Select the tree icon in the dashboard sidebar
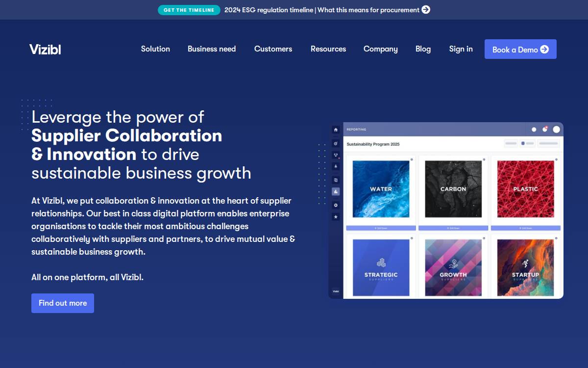Viewport: 588px width, 368px height. (x=336, y=167)
